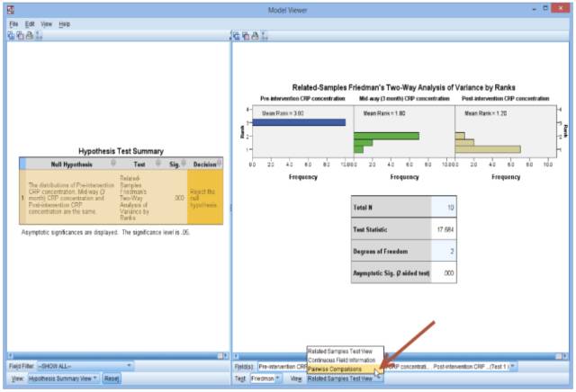Screen dimensions: 576x392
Task: Open the Test Friedman dropdown
Action: pyautogui.click(x=265, y=378)
